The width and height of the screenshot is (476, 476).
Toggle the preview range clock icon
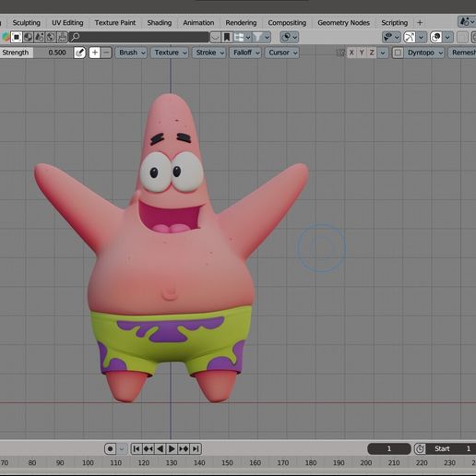420,449
